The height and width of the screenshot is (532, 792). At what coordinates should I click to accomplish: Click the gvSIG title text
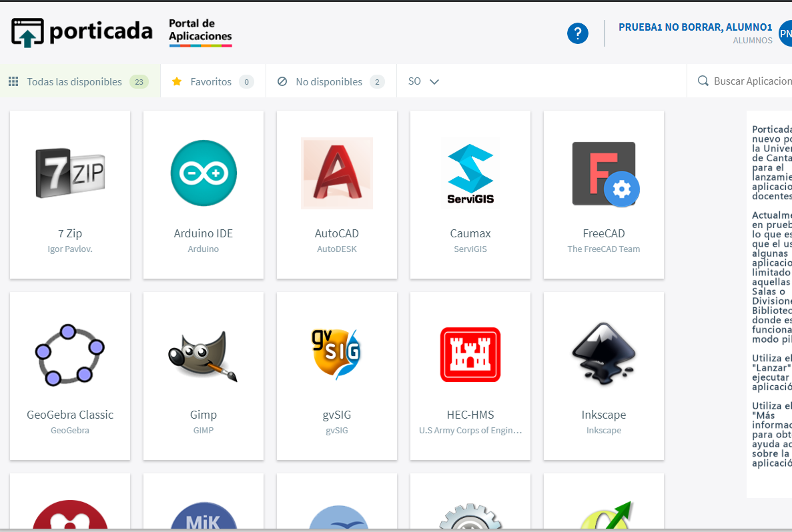click(x=337, y=415)
